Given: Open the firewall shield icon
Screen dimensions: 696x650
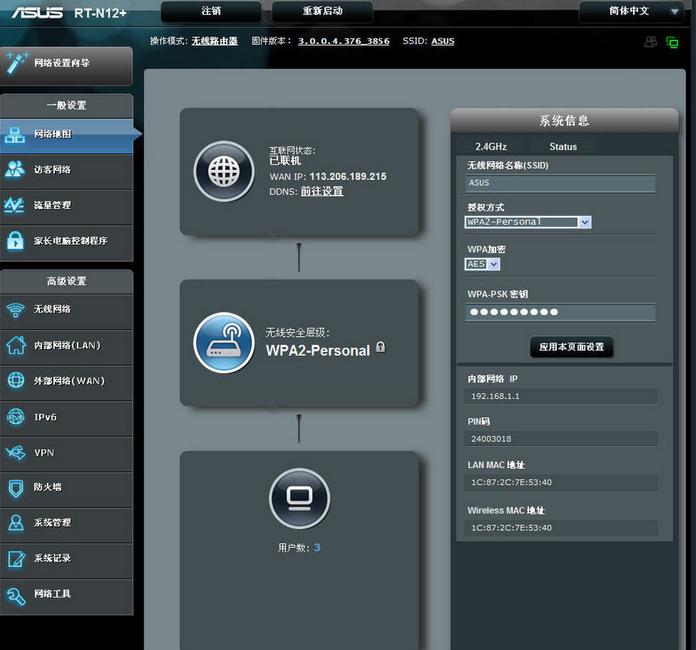Looking at the screenshot, I should point(16,488).
